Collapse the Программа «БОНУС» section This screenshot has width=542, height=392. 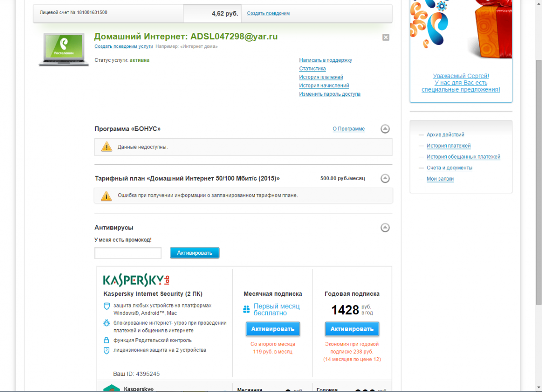[385, 129]
